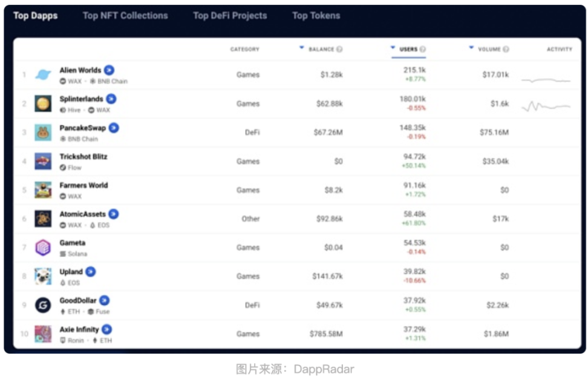Click the Splinterlands activity sparkline chart
The height and width of the screenshot is (376, 588).
click(x=546, y=107)
